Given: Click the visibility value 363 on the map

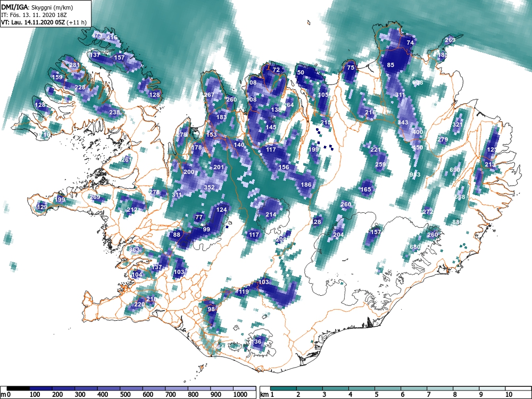Looking at the screenshot, I should point(135,250).
